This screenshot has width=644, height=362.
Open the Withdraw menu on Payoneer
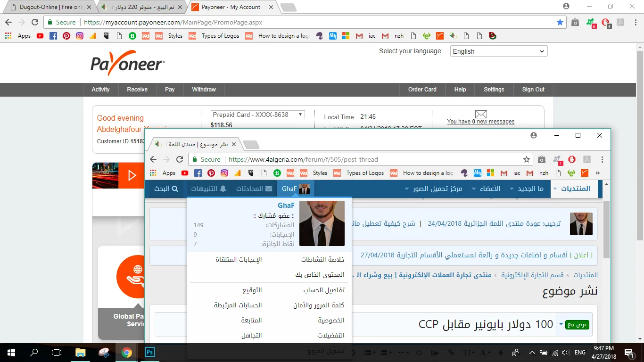point(204,90)
